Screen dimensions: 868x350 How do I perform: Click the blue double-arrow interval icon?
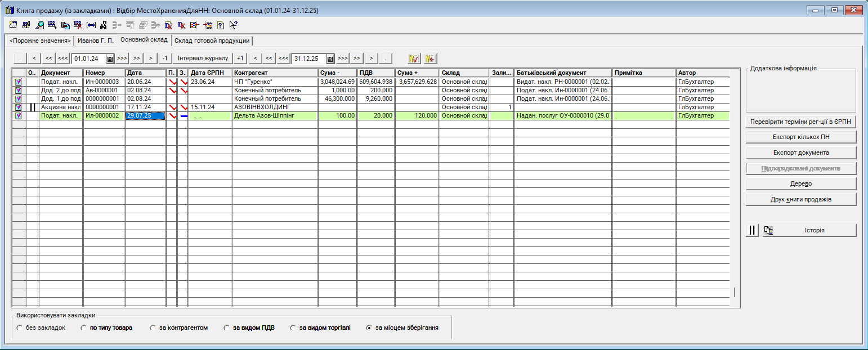coord(91,25)
